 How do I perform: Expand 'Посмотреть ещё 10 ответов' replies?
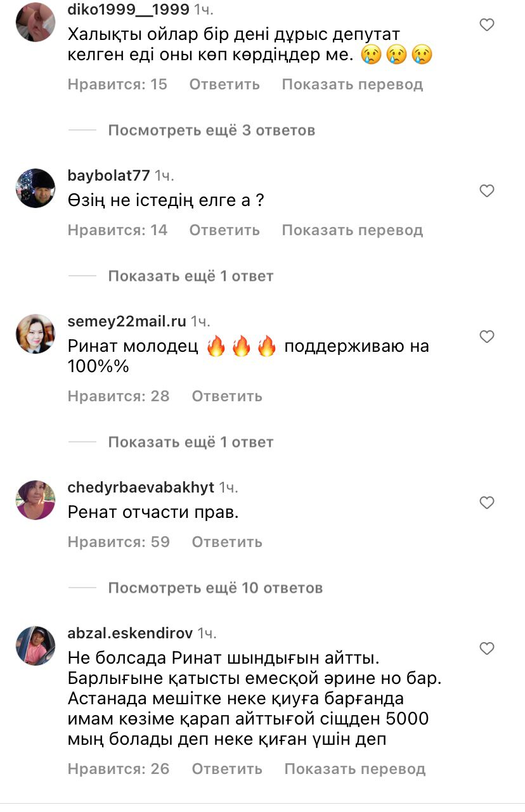pos(216,588)
